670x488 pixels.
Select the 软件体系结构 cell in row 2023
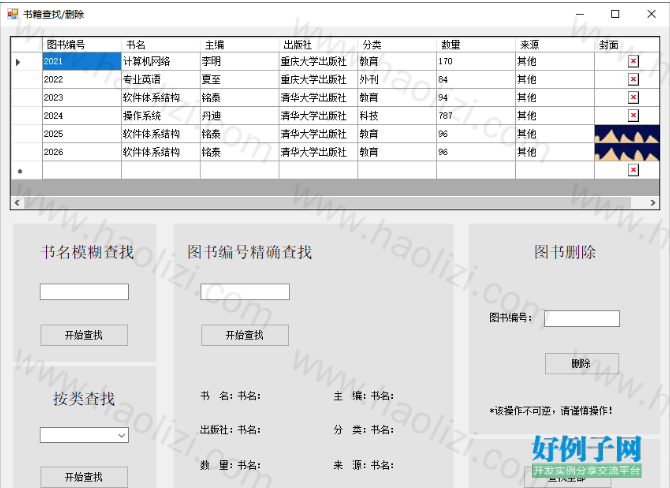(161, 97)
